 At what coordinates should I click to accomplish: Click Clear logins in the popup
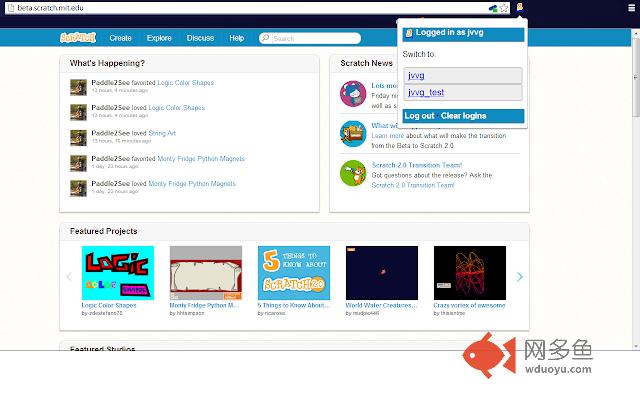tap(463, 116)
